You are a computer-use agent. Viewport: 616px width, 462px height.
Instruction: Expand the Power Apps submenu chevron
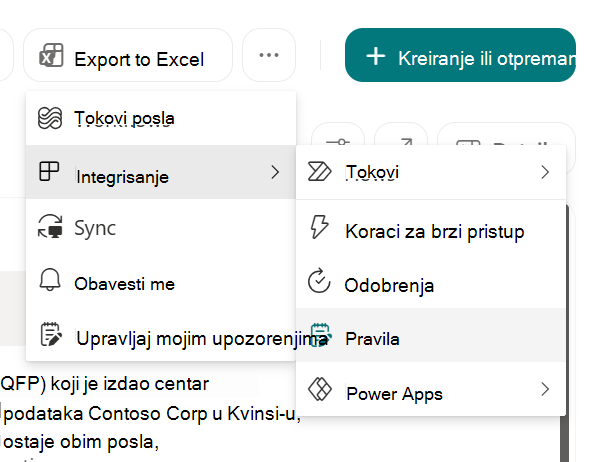(545, 389)
